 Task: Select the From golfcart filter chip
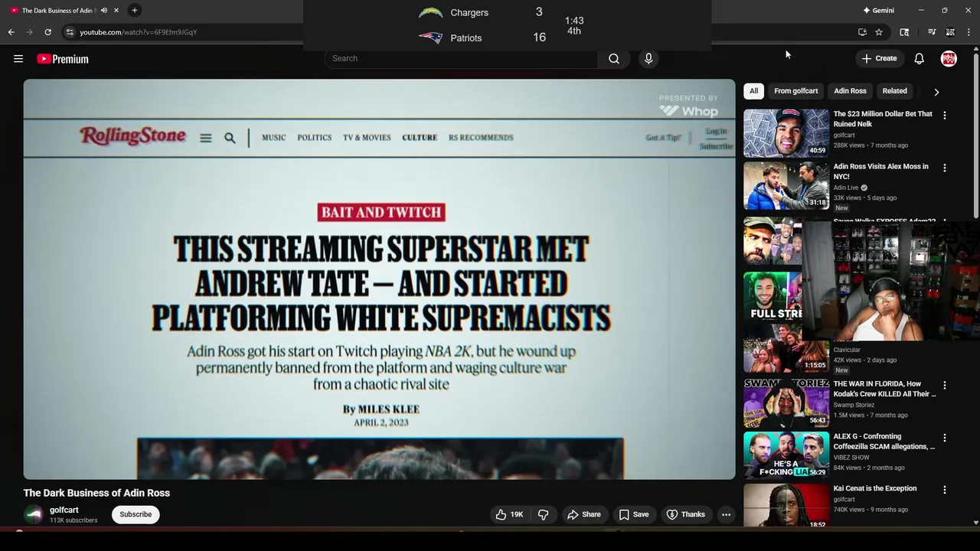795,91
